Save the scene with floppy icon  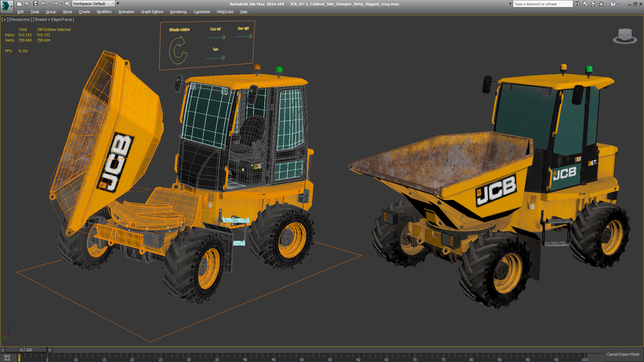click(x=36, y=4)
